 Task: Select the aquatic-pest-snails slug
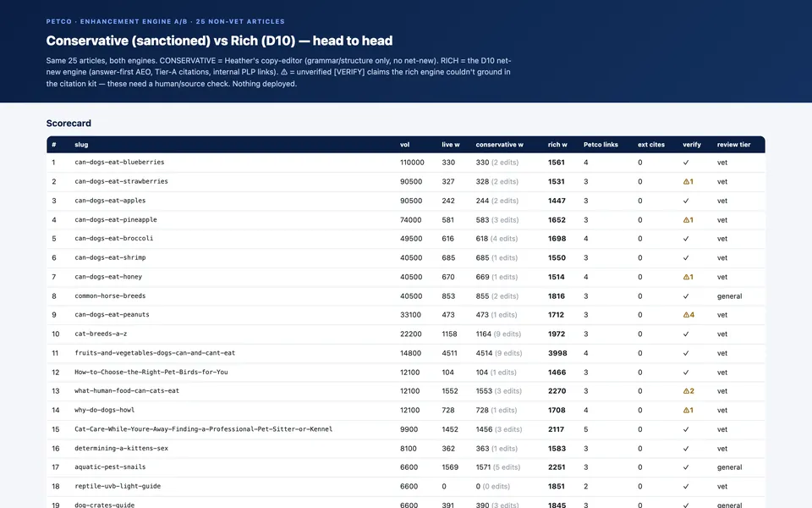coord(110,467)
